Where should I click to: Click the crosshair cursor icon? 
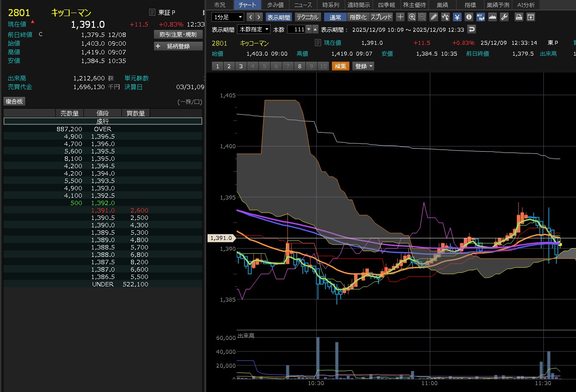point(400,17)
